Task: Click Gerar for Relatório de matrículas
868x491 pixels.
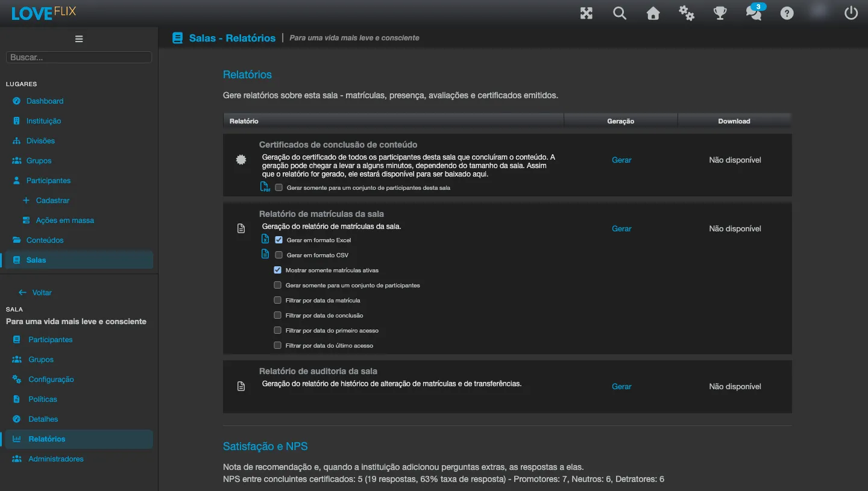Action: click(x=621, y=229)
